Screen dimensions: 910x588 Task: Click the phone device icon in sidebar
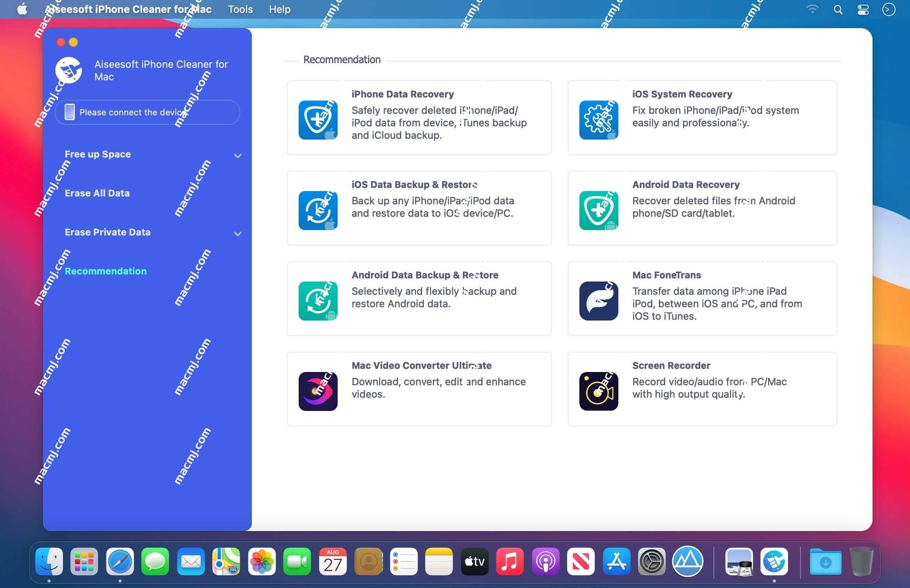(x=70, y=112)
